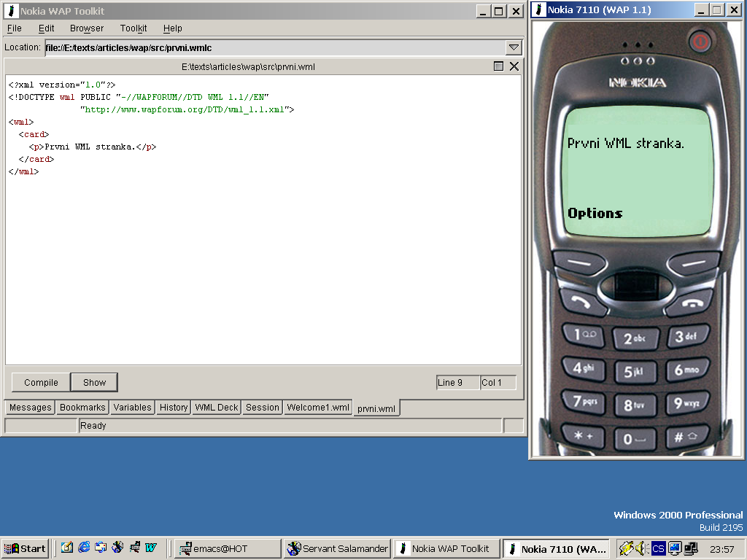The height and width of the screenshot is (560, 747).
Task: Open the Browser menu
Action: click(x=87, y=28)
